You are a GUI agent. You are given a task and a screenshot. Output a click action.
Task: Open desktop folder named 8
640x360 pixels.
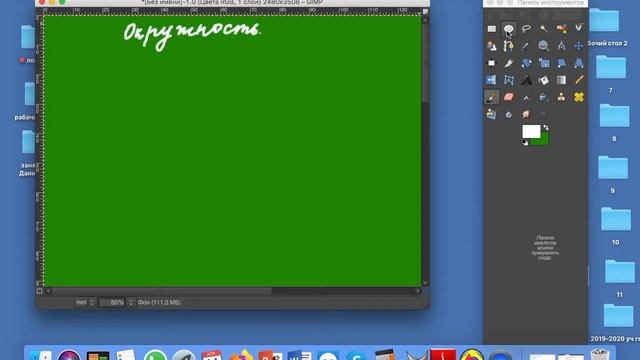(x=614, y=116)
